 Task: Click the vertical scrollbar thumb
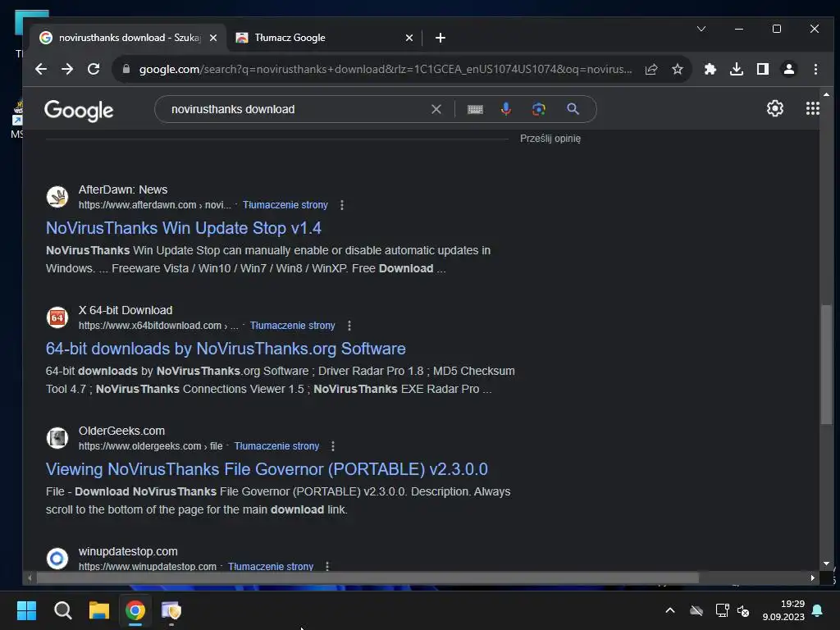[x=826, y=364]
